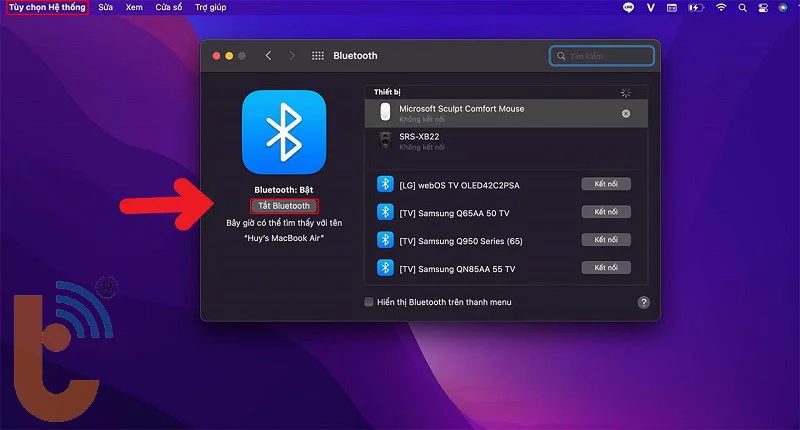Open the Xem menu
This screenshot has height=430, width=800.
pos(134,7)
